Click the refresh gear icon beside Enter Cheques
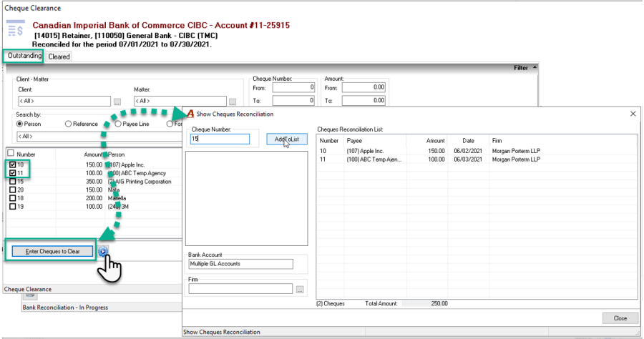 (x=103, y=251)
